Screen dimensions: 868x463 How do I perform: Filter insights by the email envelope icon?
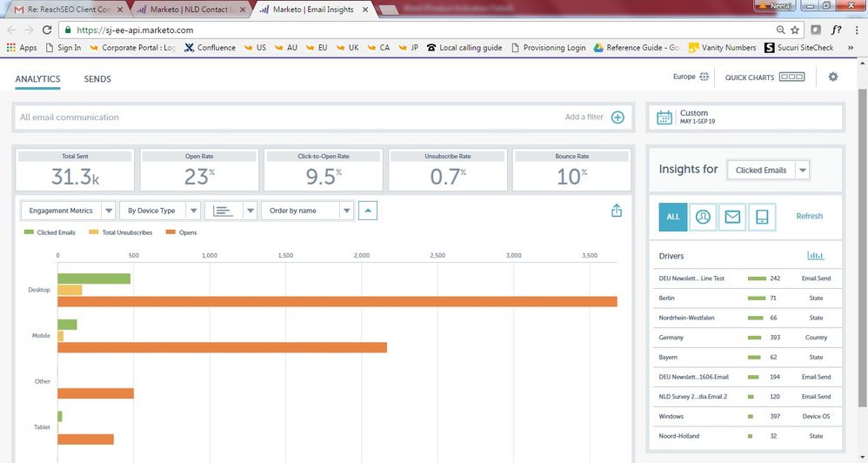[731, 217]
